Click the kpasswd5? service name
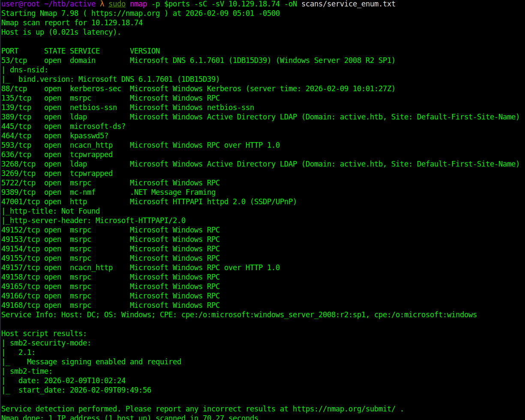This screenshot has width=525, height=420. [x=89, y=136]
